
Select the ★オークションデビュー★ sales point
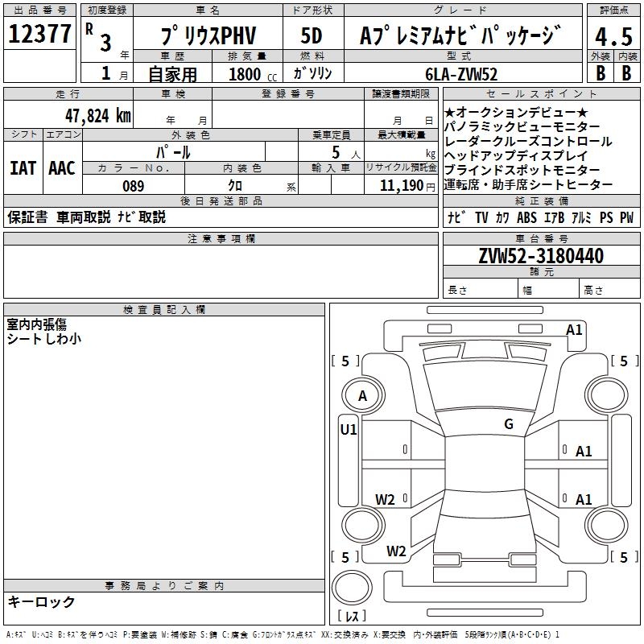pyautogui.click(x=516, y=112)
